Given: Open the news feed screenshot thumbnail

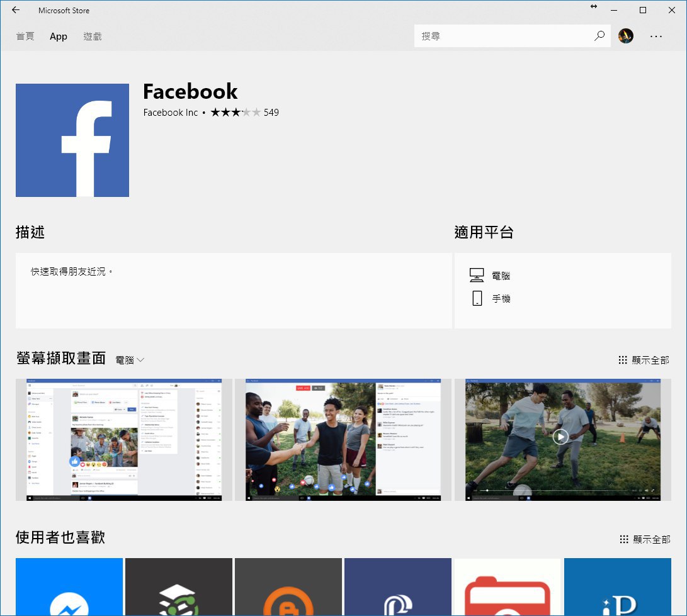Looking at the screenshot, I should [124, 440].
